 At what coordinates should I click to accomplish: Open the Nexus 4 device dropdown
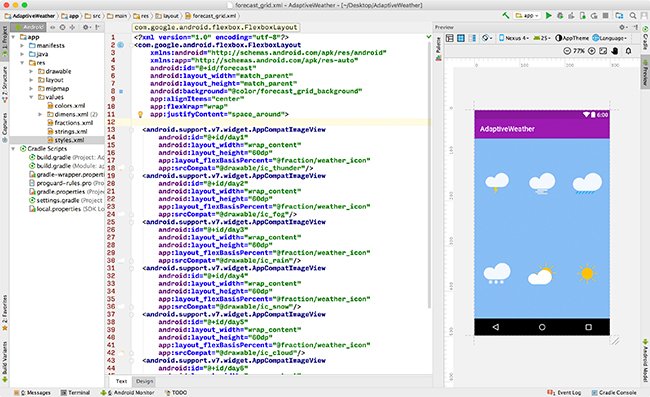(x=514, y=38)
